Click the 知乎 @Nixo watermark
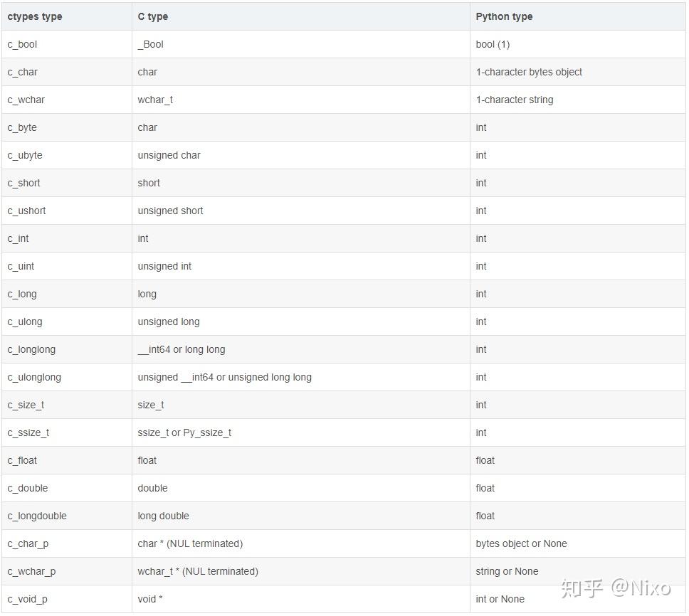The image size is (689, 616). pos(616,588)
